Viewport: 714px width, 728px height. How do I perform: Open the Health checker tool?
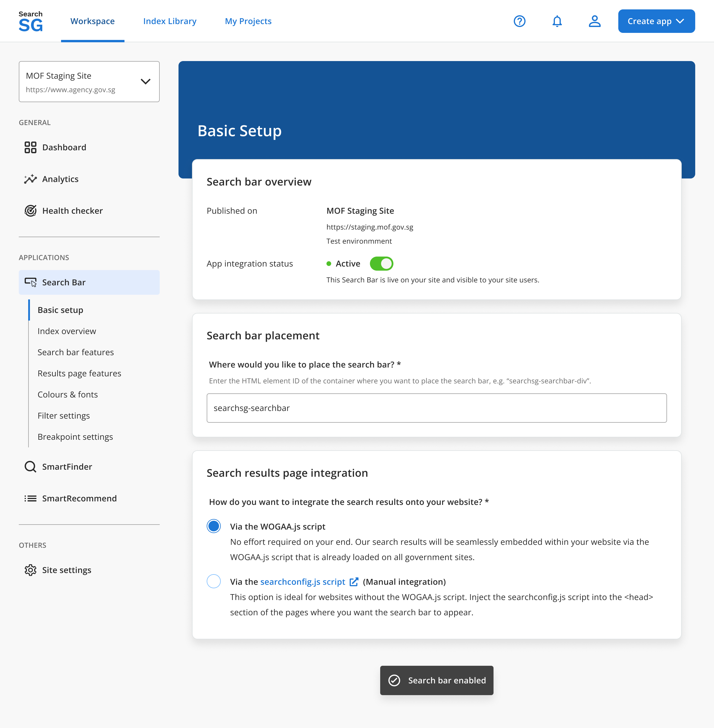tap(72, 211)
